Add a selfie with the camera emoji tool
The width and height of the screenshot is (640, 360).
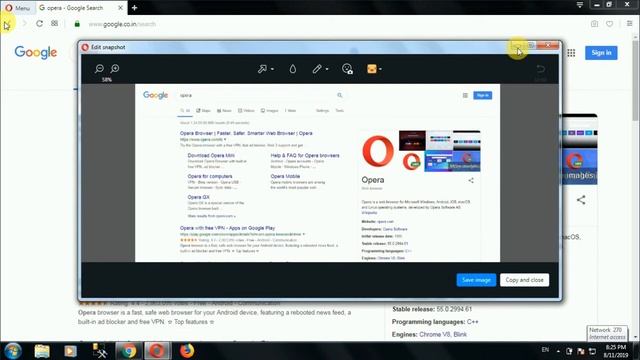(x=347, y=69)
